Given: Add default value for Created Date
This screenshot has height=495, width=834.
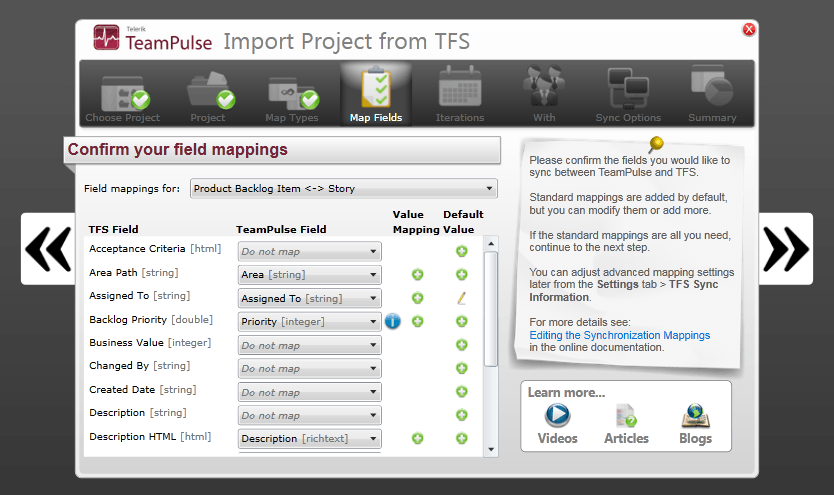Looking at the screenshot, I should [x=462, y=391].
